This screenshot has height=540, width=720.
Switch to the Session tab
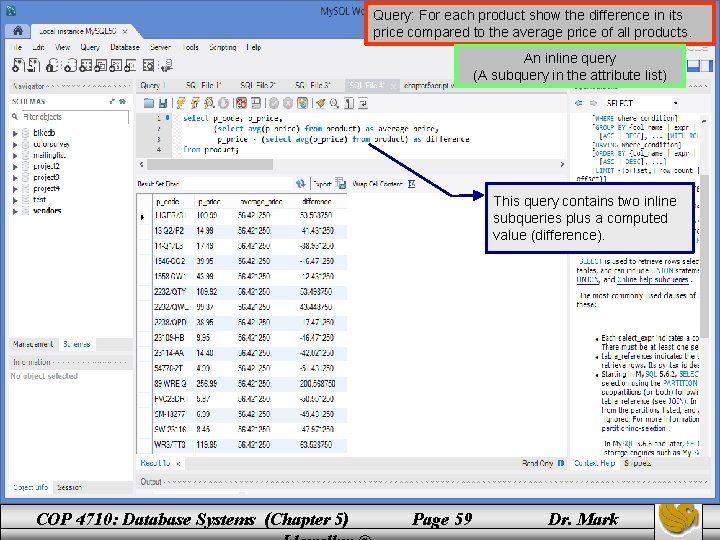pyautogui.click(x=69, y=487)
